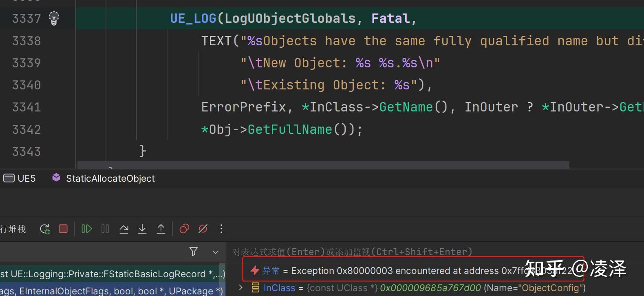
Task: Select the StaticAllocateObject breadcrumb
Action: tap(110, 178)
